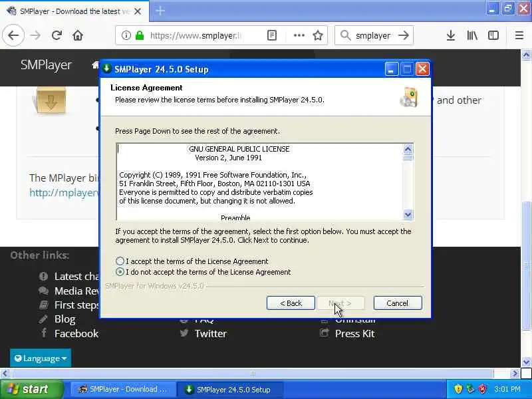Viewport: 532px width, 399px height.
Task: Toggle reader view icon in address bar
Action: [x=272, y=35]
